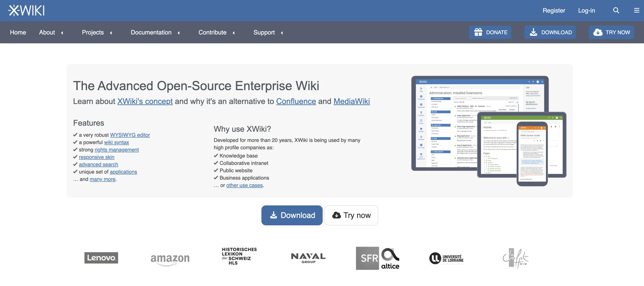Click the 'Collaborative intranet' list item

[244, 163]
